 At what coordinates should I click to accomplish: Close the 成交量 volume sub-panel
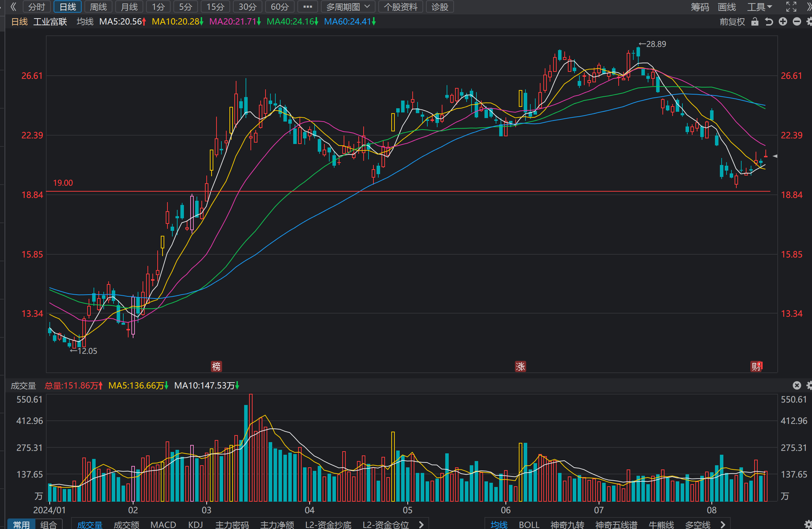click(797, 385)
